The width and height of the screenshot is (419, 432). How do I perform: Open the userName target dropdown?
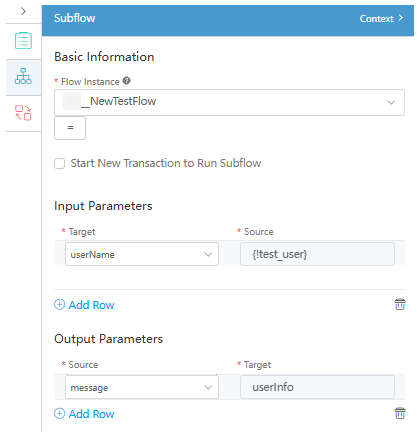(x=142, y=254)
